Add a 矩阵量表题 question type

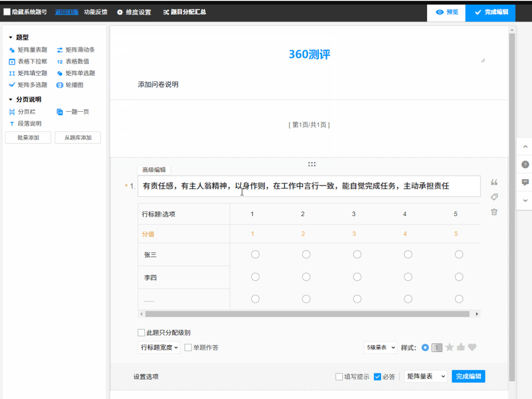(x=28, y=50)
